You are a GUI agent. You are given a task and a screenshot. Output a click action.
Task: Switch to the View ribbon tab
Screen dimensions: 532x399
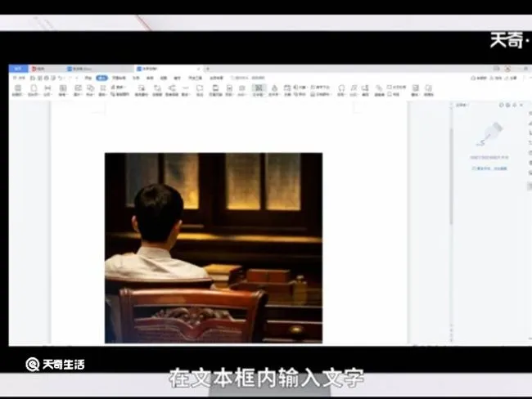click(164, 78)
